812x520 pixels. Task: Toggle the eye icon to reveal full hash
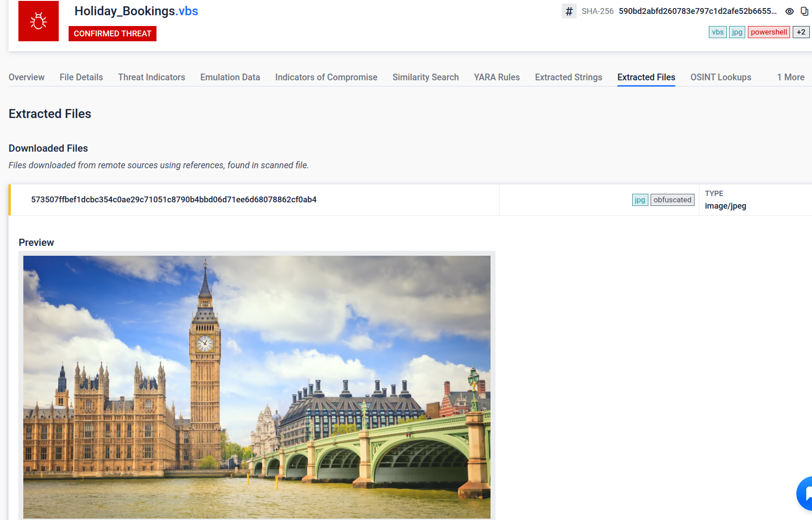pos(789,11)
